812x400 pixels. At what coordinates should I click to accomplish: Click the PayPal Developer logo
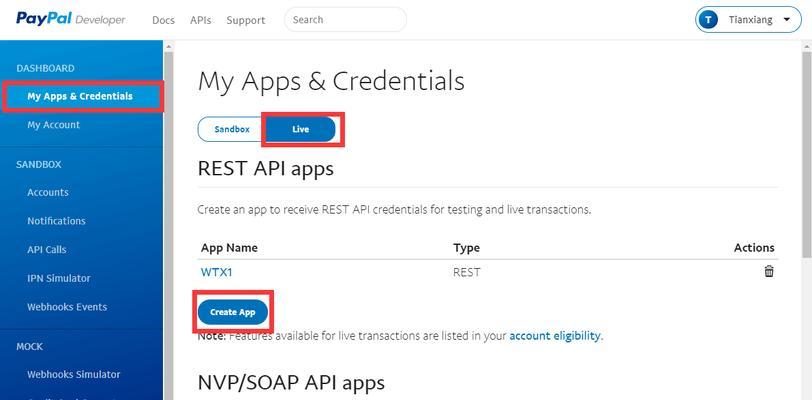70,19
